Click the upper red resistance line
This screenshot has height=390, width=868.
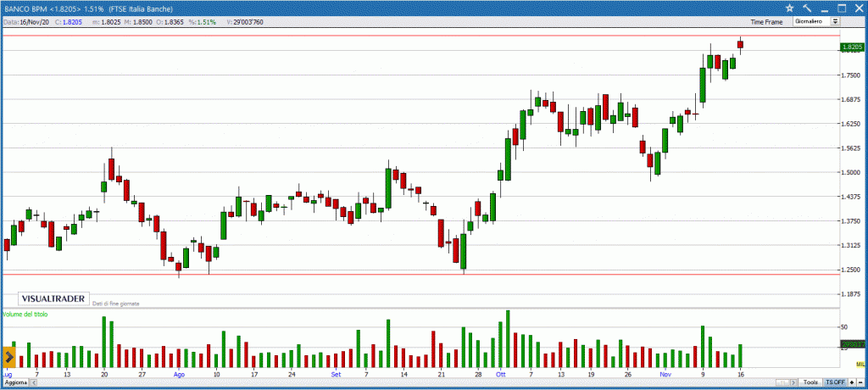coord(420,36)
